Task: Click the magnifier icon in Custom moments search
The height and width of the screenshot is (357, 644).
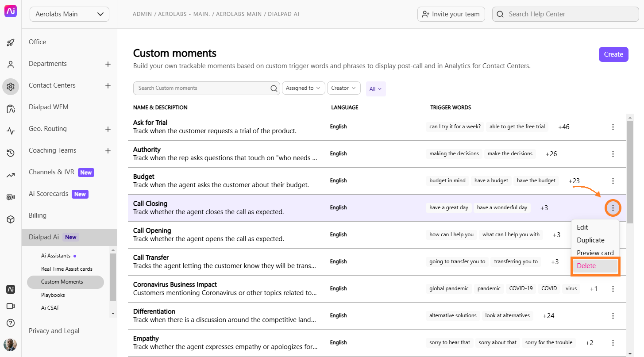Action: [274, 88]
